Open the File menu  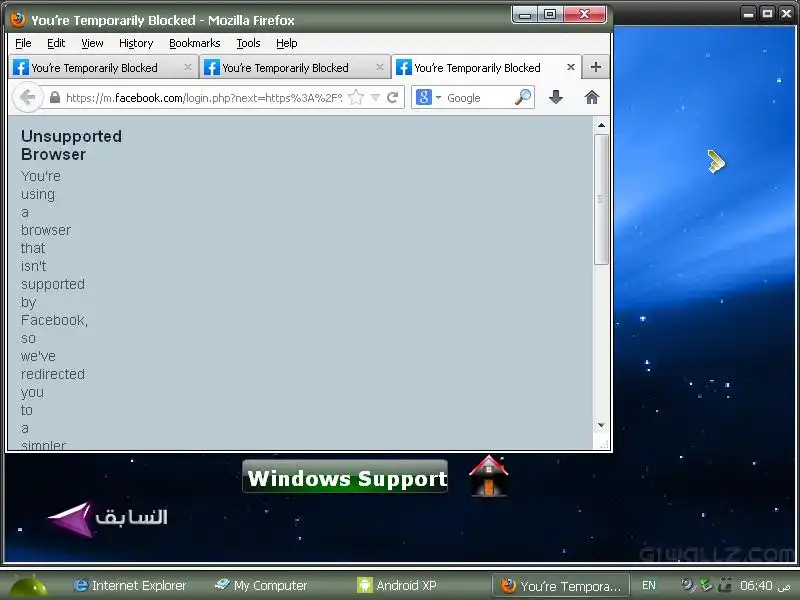(23, 43)
